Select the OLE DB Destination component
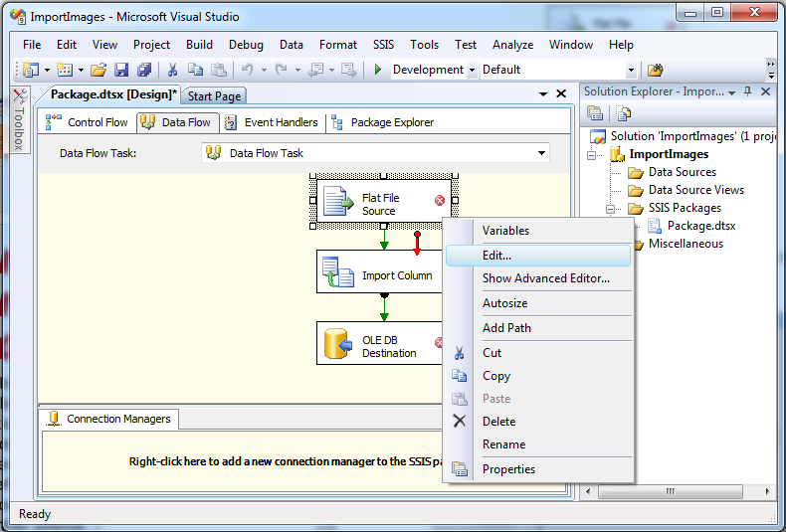Viewport: 786px width, 532px height. (x=381, y=343)
